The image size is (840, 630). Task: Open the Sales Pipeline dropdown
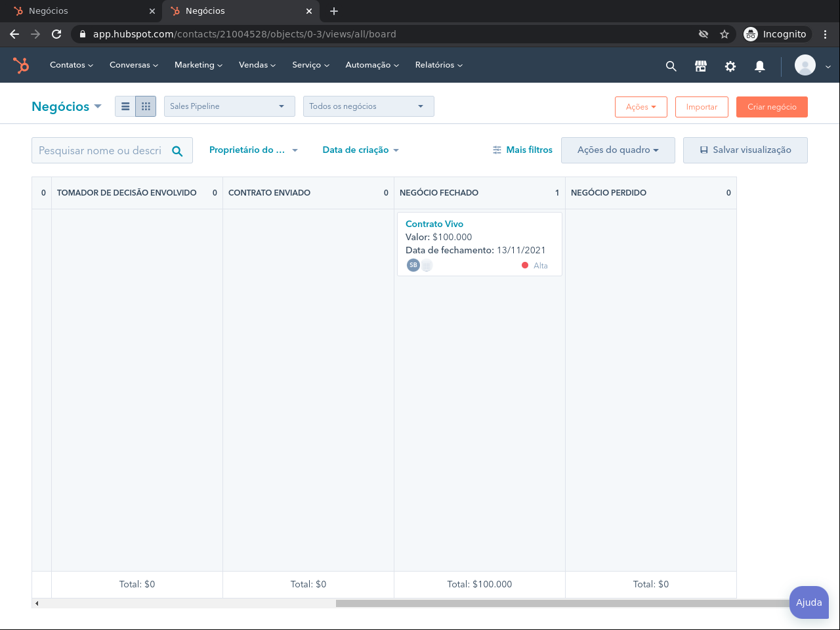[230, 106]
